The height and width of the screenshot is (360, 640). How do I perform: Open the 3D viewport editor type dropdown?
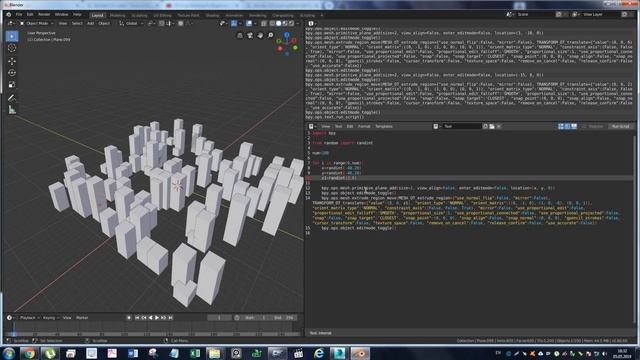tap(11, 24)
